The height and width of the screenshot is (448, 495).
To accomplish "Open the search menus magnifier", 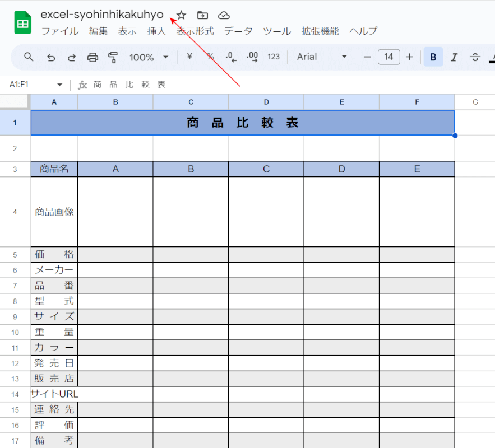I will 29,57.
